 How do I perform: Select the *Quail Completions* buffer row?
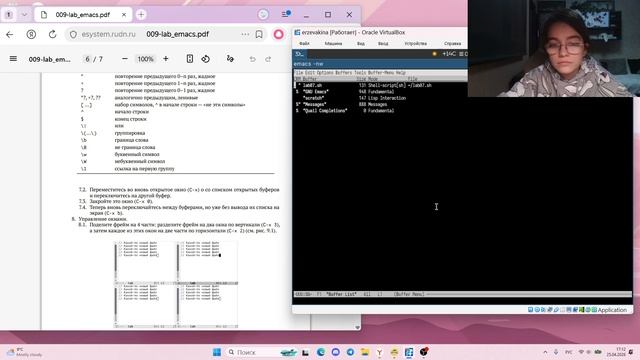(x=345, y=111)
